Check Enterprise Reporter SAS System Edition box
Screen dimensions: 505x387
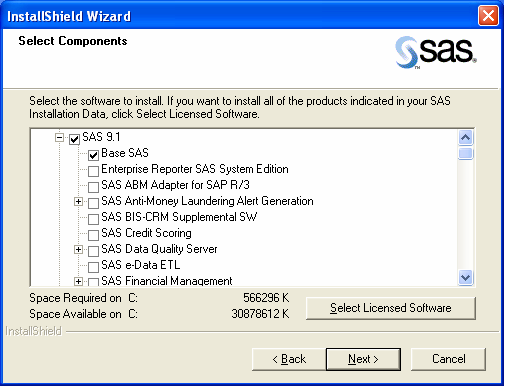[x=93, y=171]
